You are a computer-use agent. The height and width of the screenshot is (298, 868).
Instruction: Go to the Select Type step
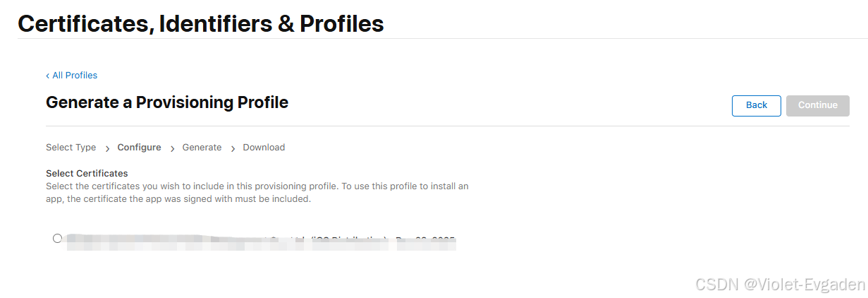click(x=71, y=148)
